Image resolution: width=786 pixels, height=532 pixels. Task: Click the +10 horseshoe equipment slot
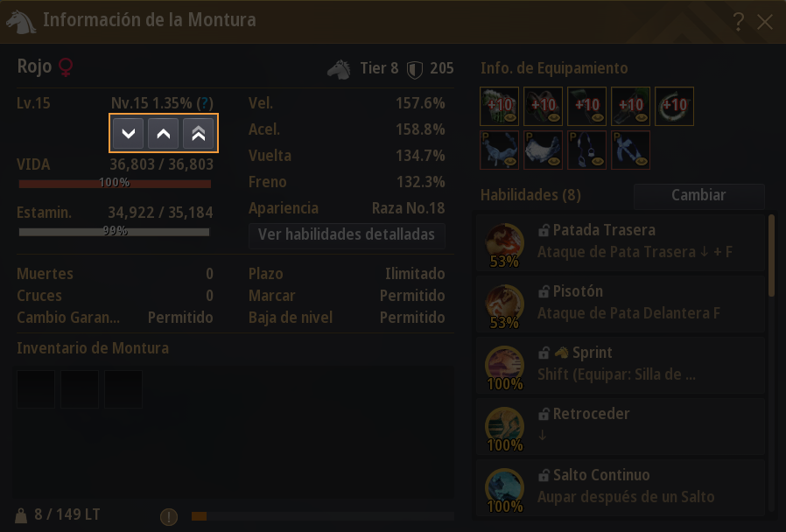(x=674, y=106)
